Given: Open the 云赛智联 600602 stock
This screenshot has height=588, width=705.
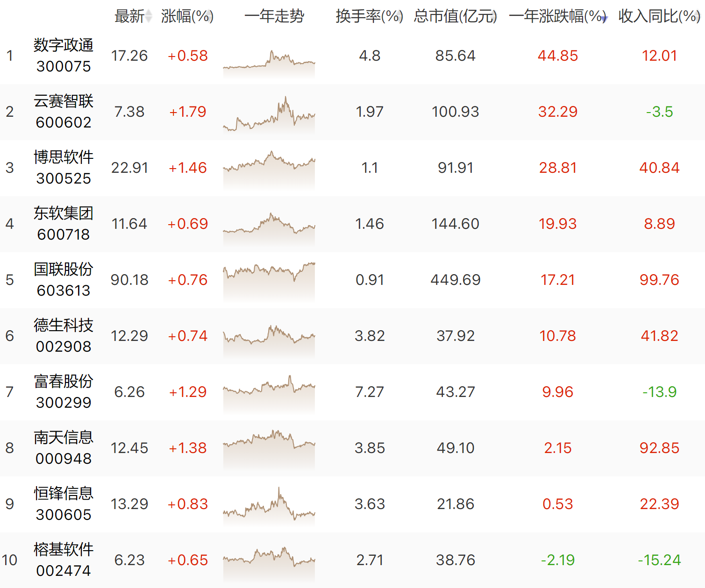Looking at the screenshot, I should click(x=64, y=112).
